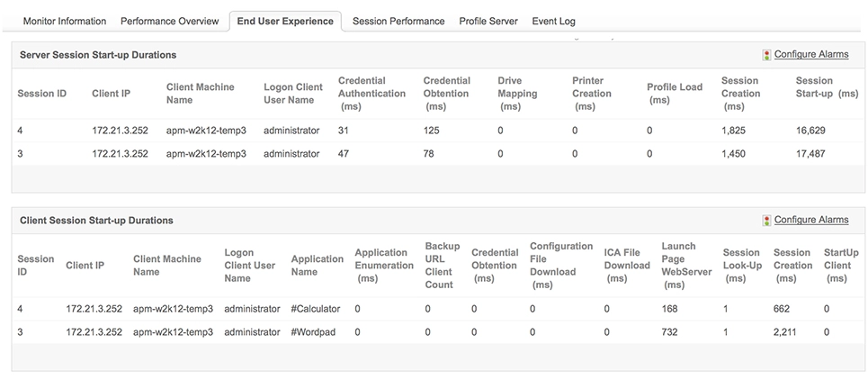Click the ICA File Download column header

pyautogui.click(x=626, y=266)
